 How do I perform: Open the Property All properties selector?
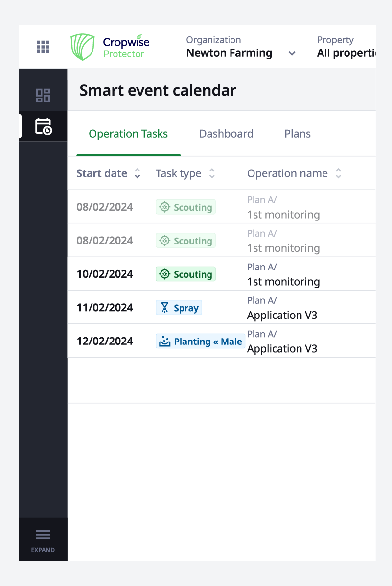click(346, 47)
